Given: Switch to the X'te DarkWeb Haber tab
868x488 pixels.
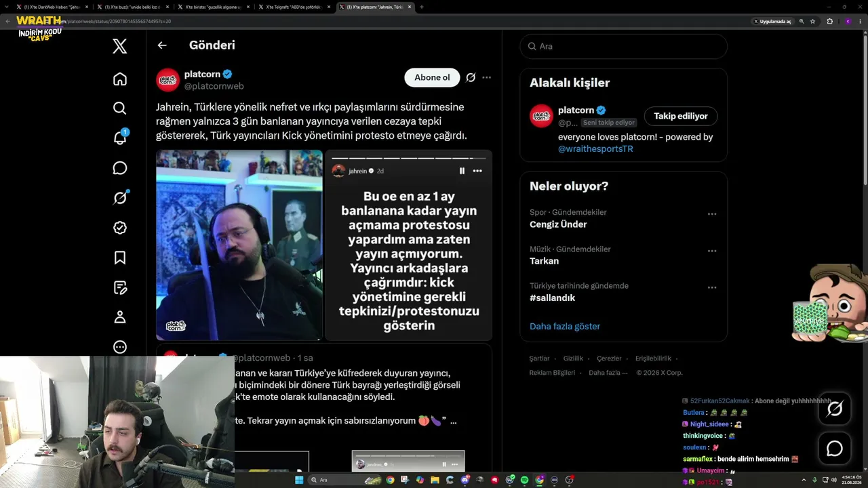Looking at the screenshot, I should point(52,7).
